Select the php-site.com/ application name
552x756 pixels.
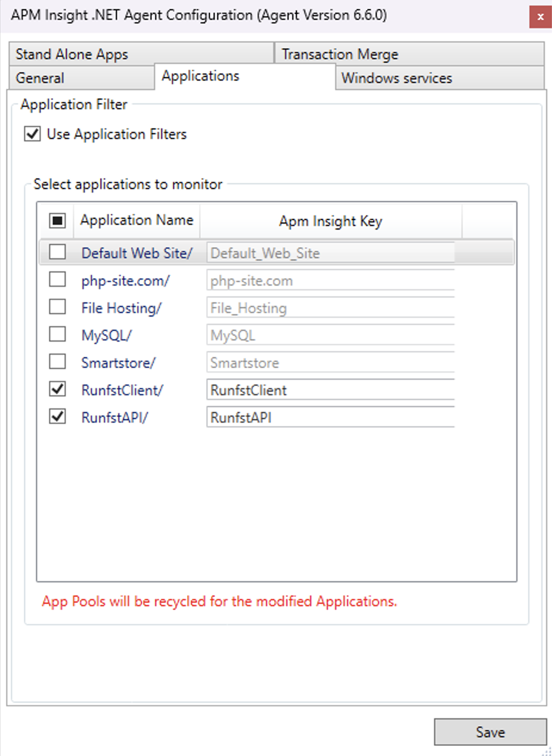(x=125, y=281)
